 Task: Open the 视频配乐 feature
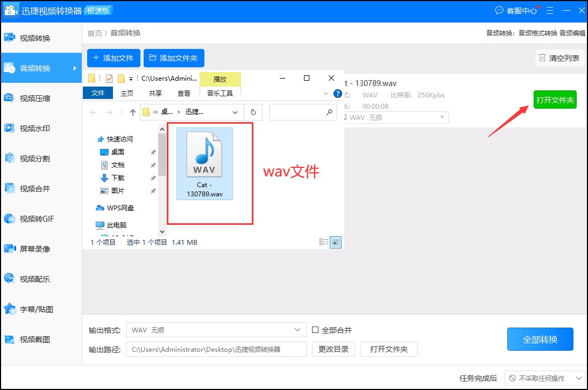point(40,279)
